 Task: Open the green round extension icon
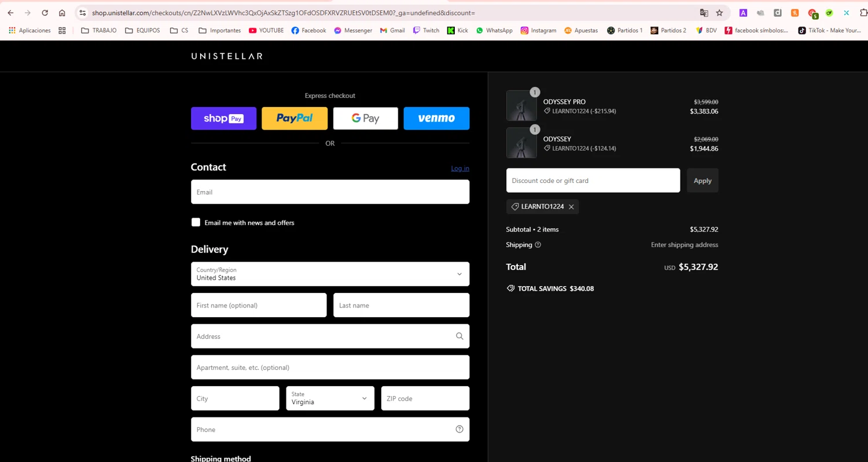point(829,13)
